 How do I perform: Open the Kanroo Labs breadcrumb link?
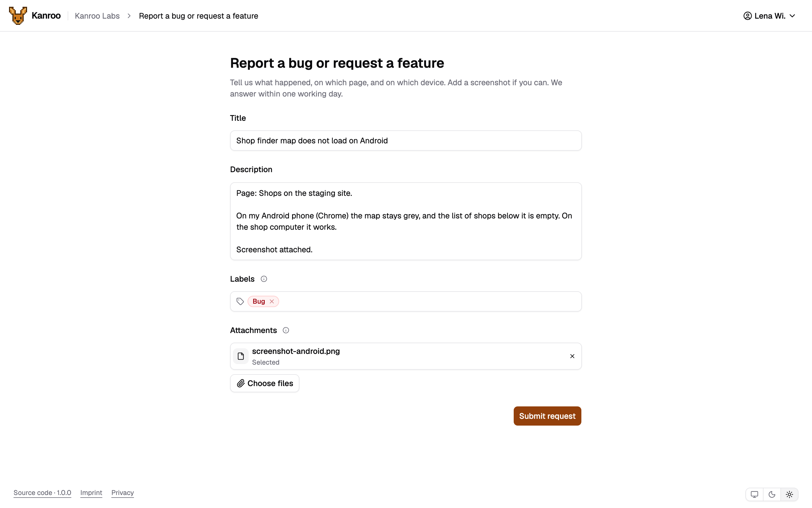(x=97, y=16)
